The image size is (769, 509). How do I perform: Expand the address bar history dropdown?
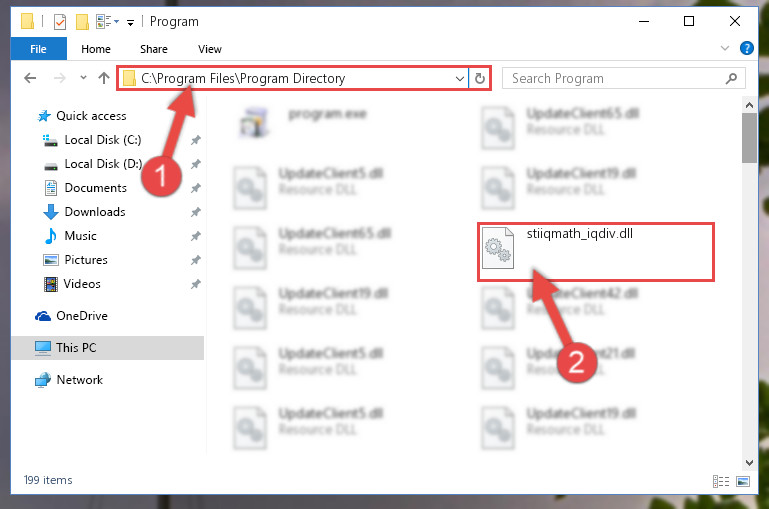[x=460, y=78]
